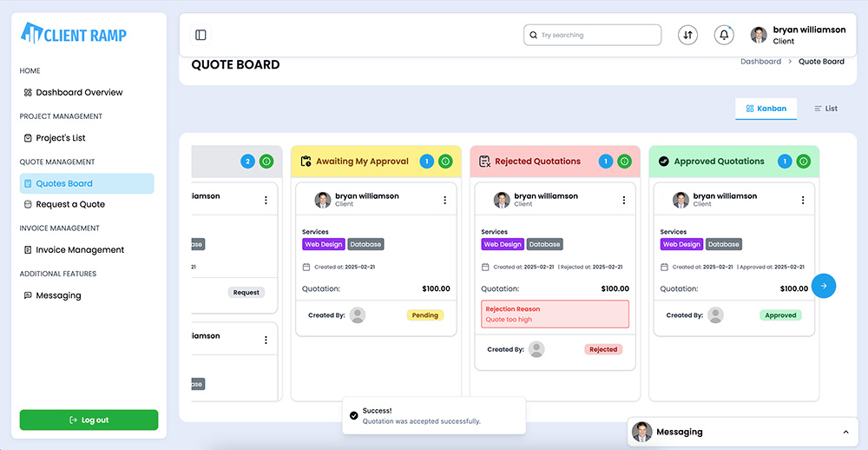
Task: Click inside the Try searching field
Action: click(x=592, y=35)
